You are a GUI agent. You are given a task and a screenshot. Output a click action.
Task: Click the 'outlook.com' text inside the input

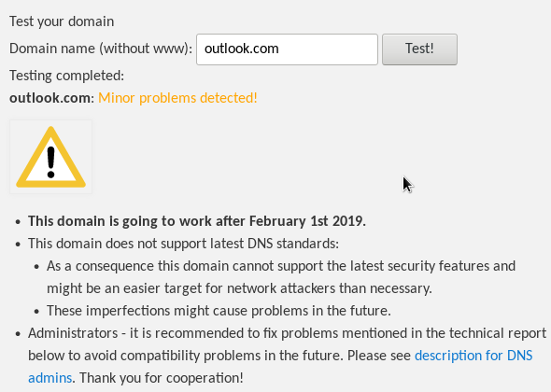242,49
